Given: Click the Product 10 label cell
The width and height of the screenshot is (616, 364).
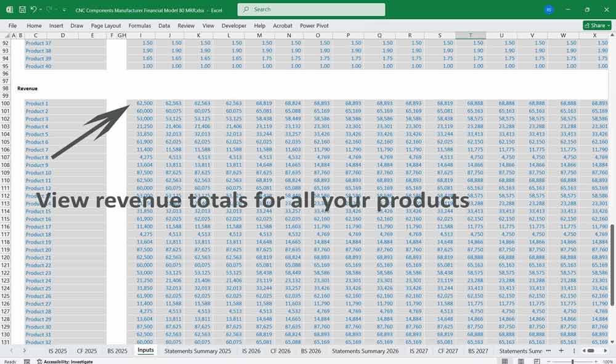Looking at the screenshot, I should 38,173.
